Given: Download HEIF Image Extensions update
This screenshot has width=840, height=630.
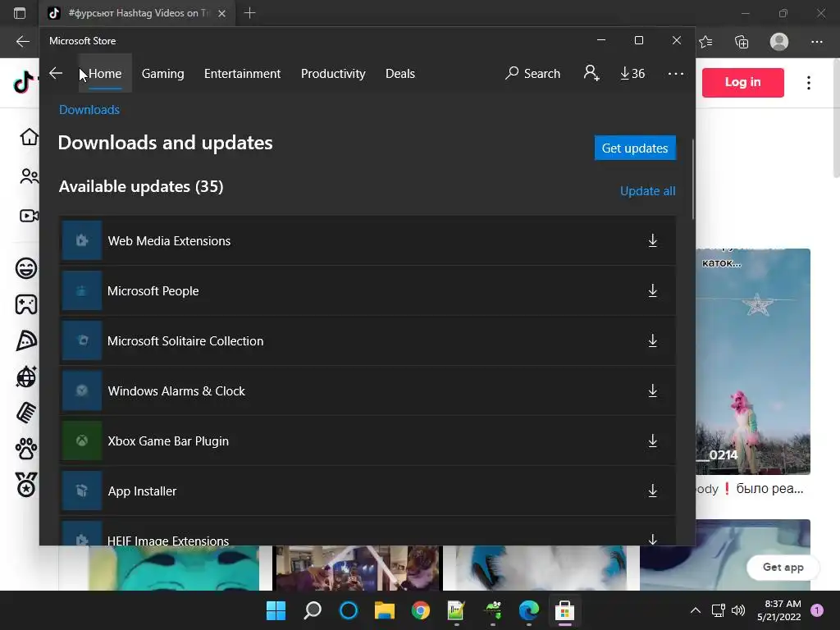Looking at the screenshot, I should coord(652,539).
